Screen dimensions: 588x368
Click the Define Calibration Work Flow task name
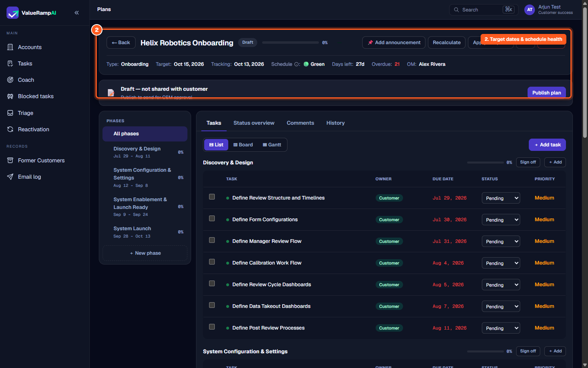click(x=267, y=263)
